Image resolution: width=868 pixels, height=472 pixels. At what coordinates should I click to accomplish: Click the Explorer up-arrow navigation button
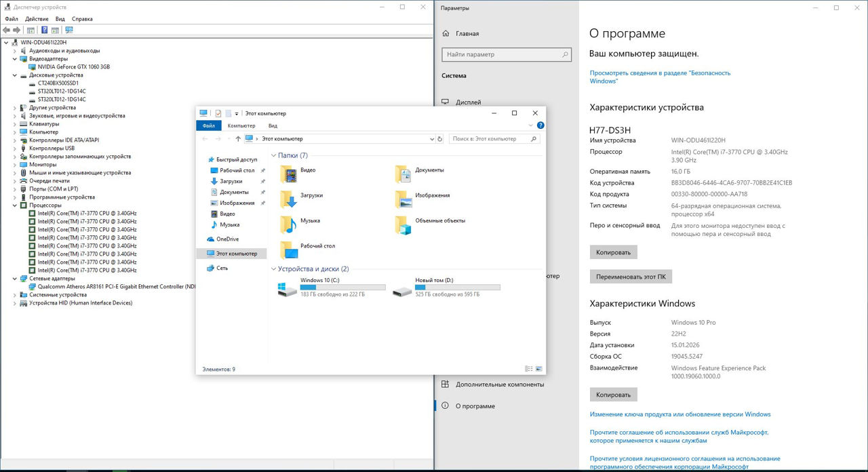pos(238,139)
